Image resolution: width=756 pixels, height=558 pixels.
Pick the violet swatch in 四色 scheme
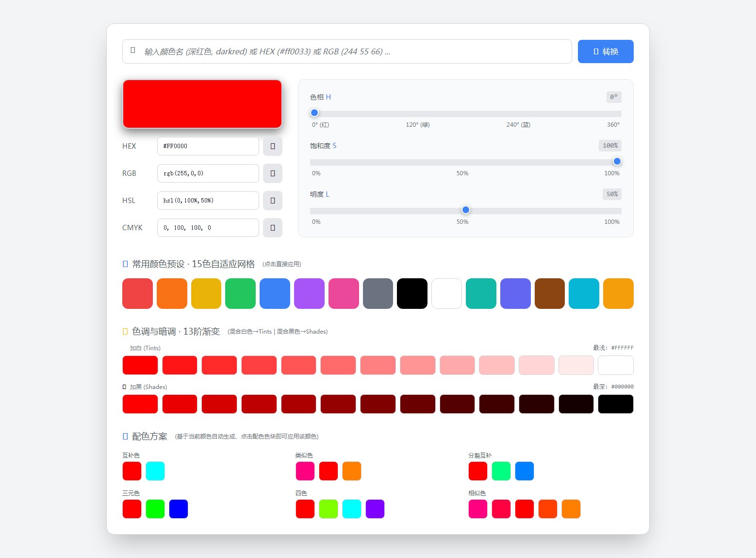(x=375, y=509)
